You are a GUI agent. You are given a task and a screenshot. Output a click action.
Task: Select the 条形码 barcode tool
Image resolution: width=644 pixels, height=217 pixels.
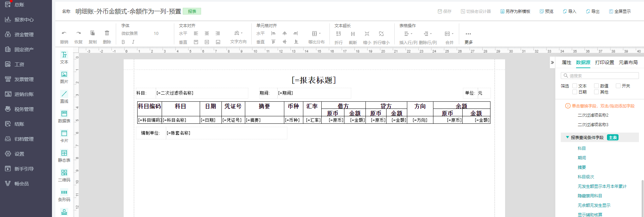tap(64, 195)
